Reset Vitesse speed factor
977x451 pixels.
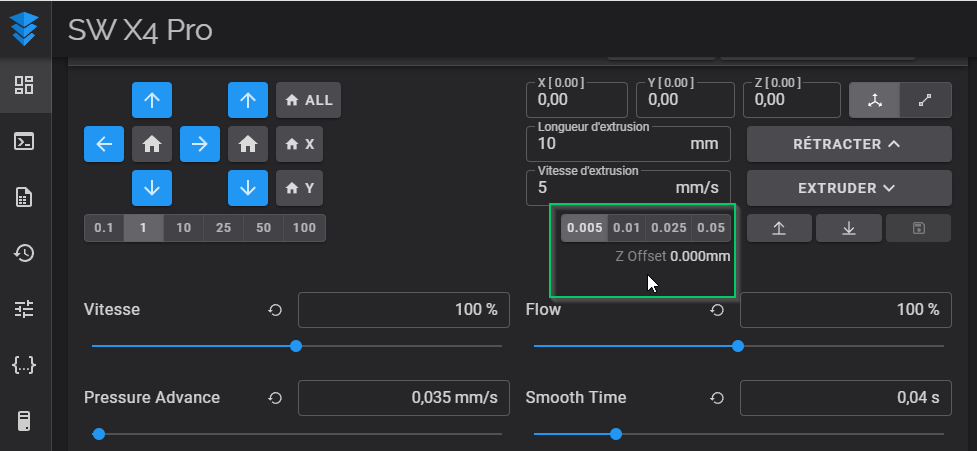275,310
